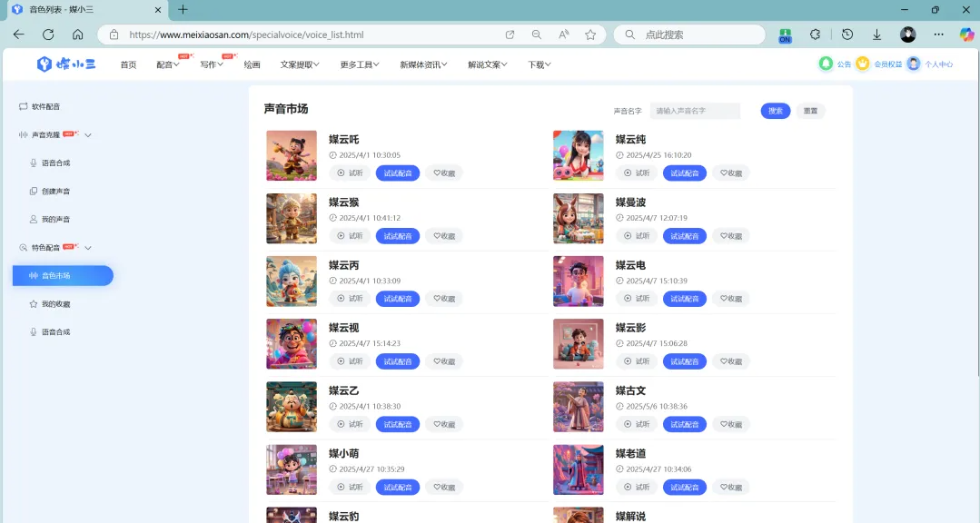Viewport: 980px width, 523px height.
Task: Open 个人中心 avatar icon
Action: (x=914, y=64)
